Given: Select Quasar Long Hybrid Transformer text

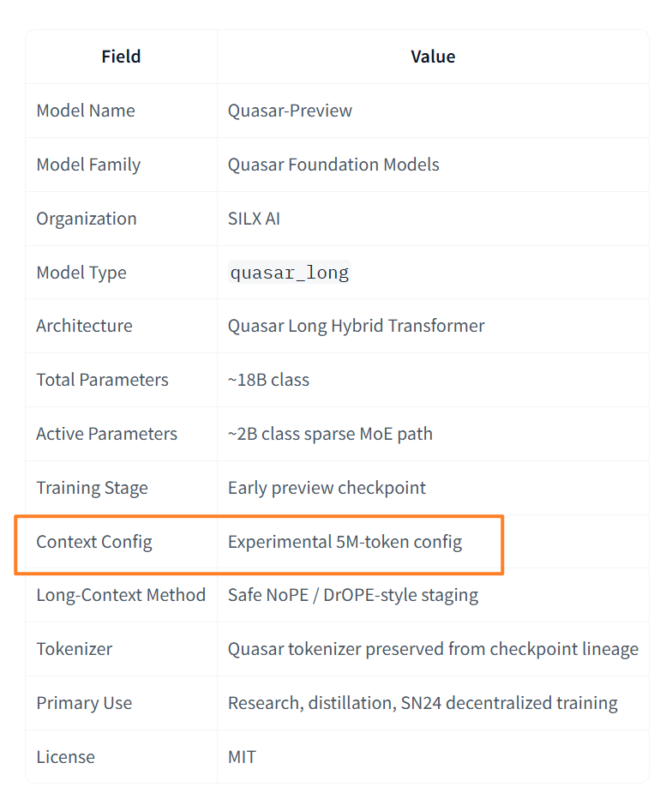Looking at the screenshot, I should pos(356,327).
